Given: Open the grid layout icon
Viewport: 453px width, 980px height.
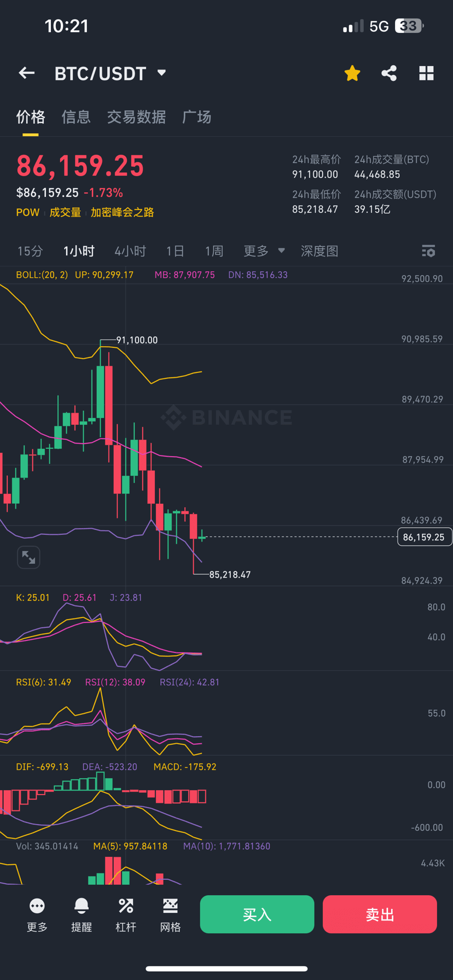Looking at the screenshot, I should 426,73.
